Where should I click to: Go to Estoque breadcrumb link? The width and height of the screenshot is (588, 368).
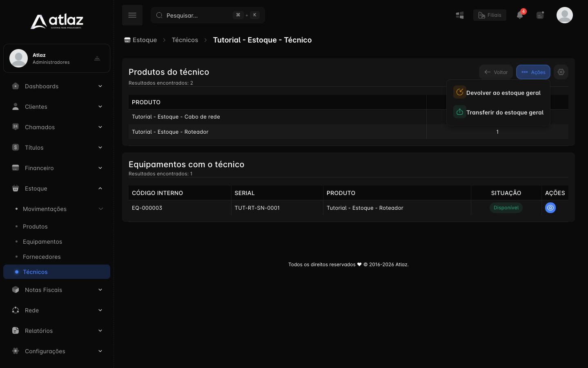click(140, 40)
